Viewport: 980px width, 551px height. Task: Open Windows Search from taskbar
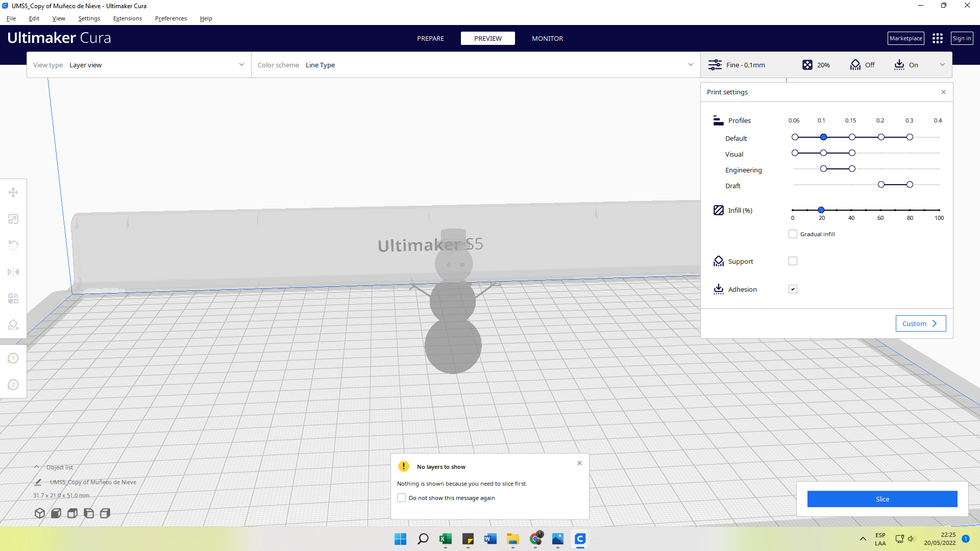423,539
